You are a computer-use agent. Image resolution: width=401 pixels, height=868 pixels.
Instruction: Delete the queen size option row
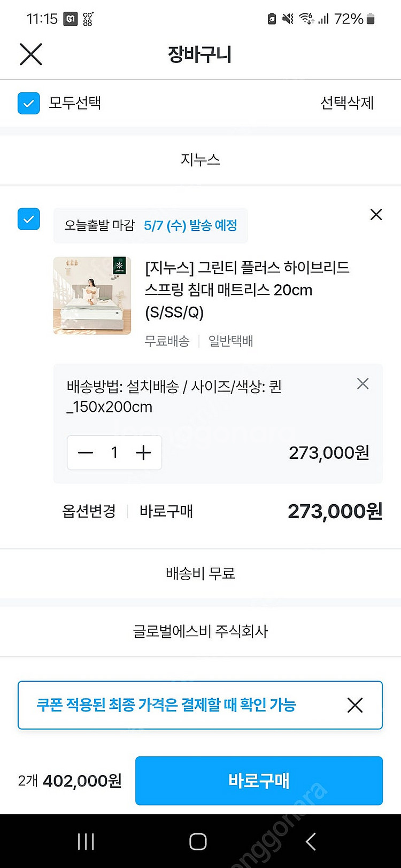[x=363, y=384]
